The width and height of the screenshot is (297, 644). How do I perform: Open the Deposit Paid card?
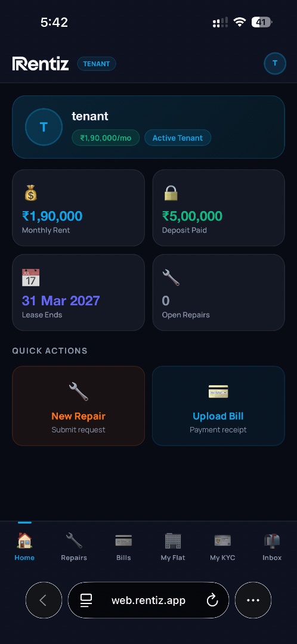(218, 208)
